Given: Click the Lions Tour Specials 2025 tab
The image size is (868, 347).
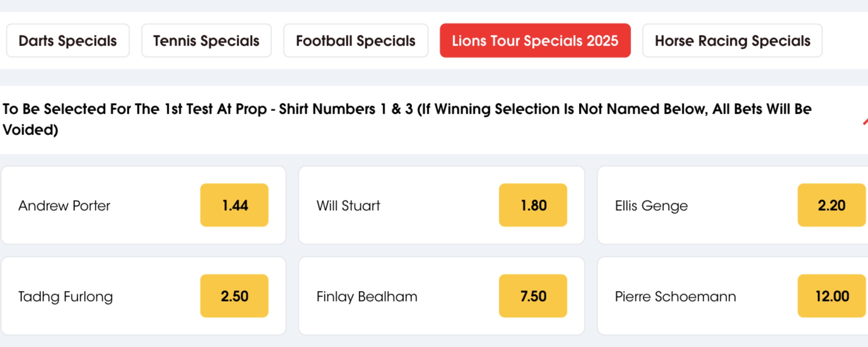Looking at the screenshot, I should 535,41.
